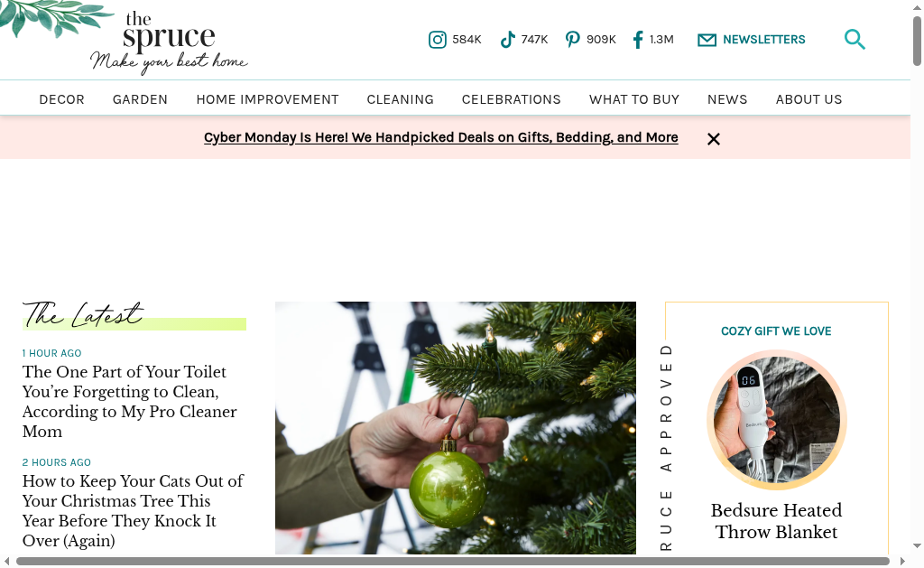Viewport: 924px width, 568px height.
Task: Visit The Spruce Pinterest icon
Action: coord(572,40)
